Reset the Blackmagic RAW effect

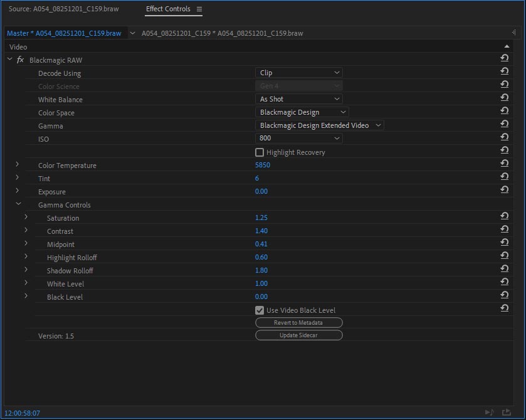tap(504, 58)
